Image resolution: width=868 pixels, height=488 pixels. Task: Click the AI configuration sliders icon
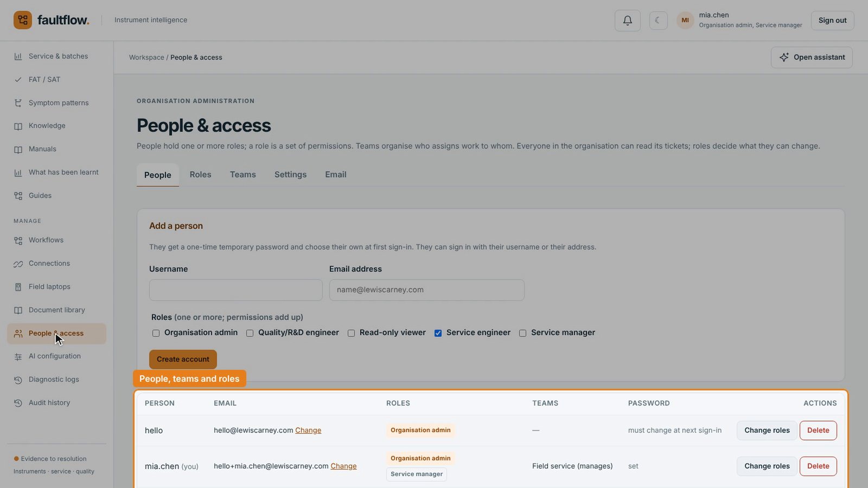click(x=18, y=356)
